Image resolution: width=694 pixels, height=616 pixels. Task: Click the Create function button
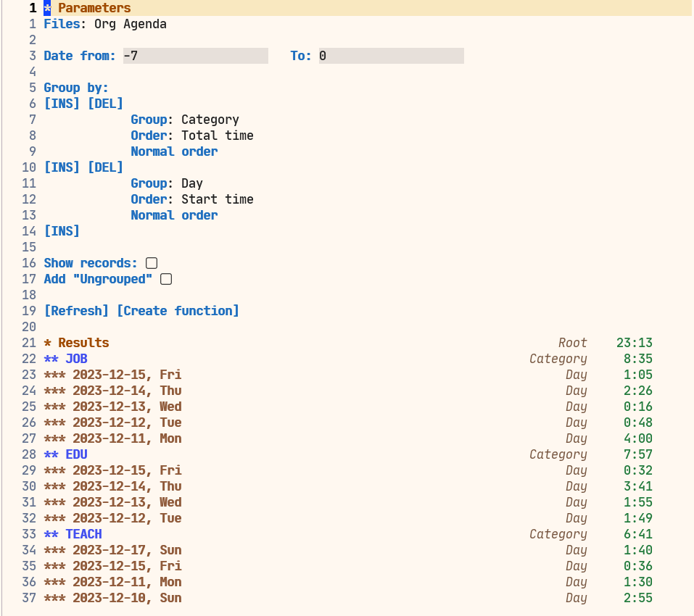click(179, 310)
